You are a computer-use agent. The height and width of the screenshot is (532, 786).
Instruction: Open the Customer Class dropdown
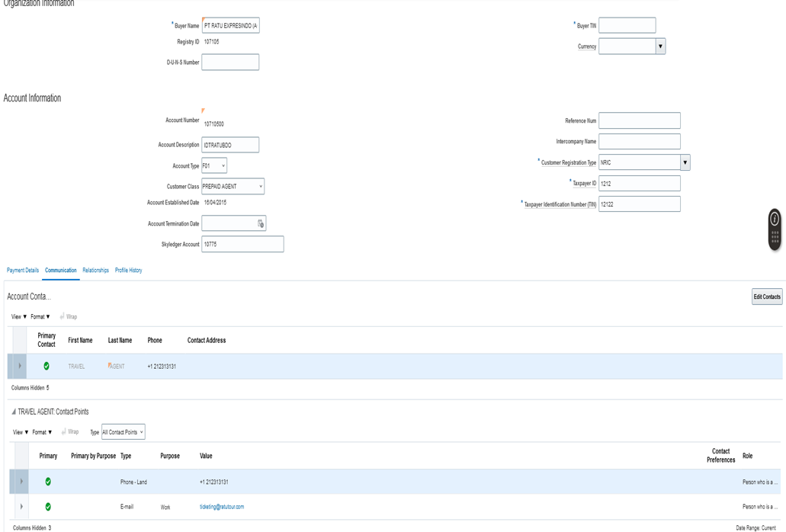233,186
